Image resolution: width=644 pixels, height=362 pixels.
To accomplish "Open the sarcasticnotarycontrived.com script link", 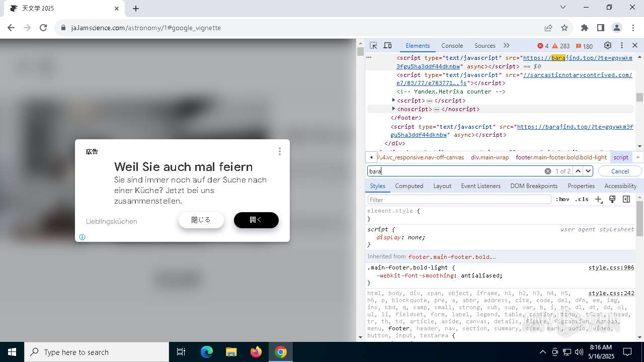I will 514,79.
